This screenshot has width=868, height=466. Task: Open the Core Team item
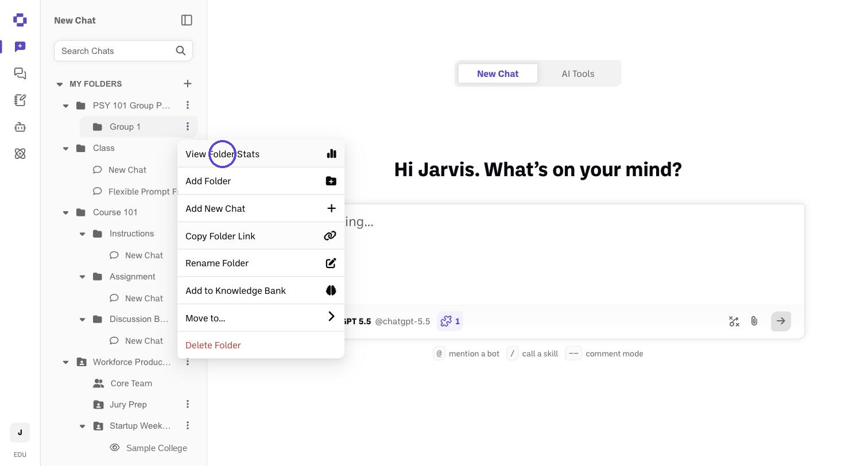(131, 383)
